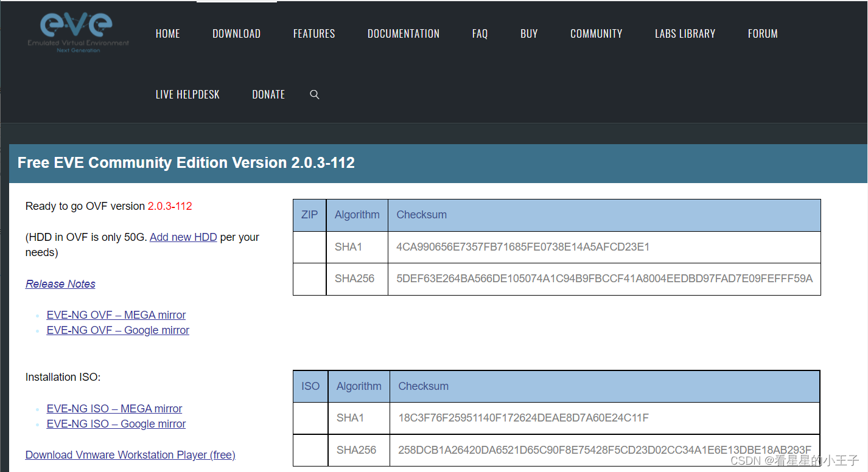Click the ISO table header cell
868x472 pixels.
(x=310, y=386)
